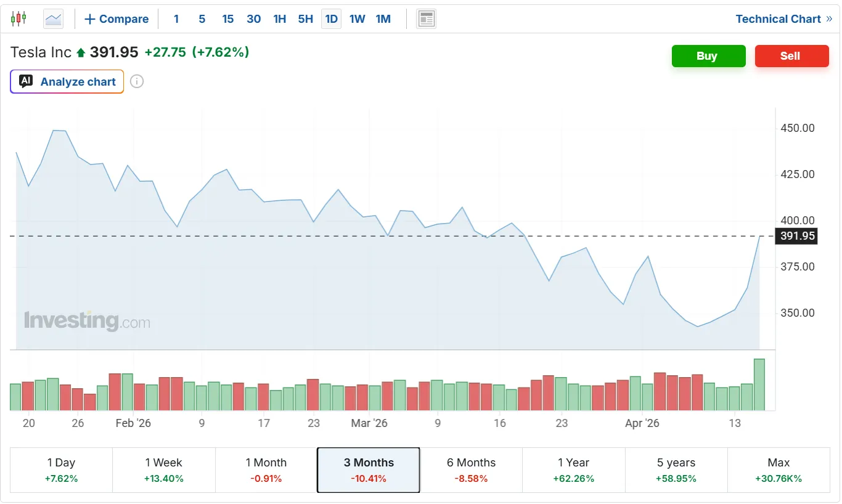842x504 pixels.
Task: Launch AI Analyze chart
Action: tap(67, 81)
